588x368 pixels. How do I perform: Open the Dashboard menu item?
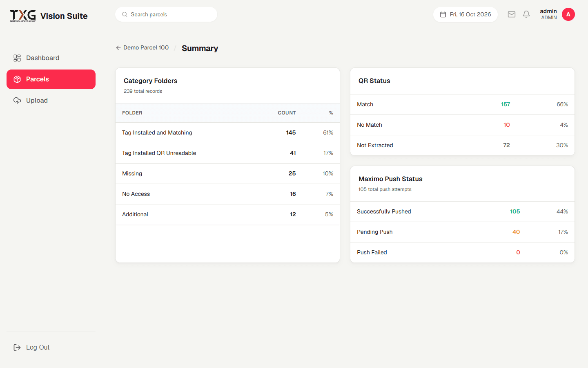coord(51,58)
